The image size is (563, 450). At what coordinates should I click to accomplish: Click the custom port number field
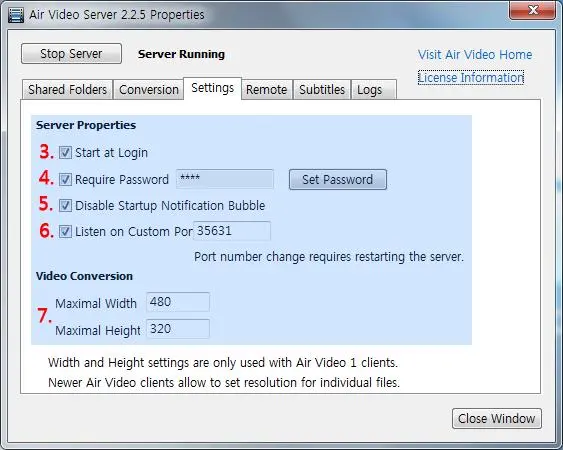tap(232, 231)
